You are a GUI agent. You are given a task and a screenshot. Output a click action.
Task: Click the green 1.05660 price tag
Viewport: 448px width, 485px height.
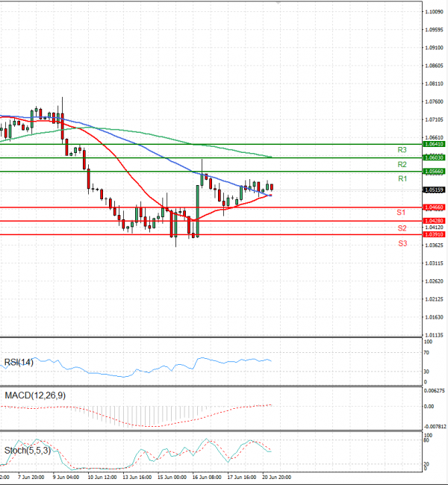tap(434, 172)
